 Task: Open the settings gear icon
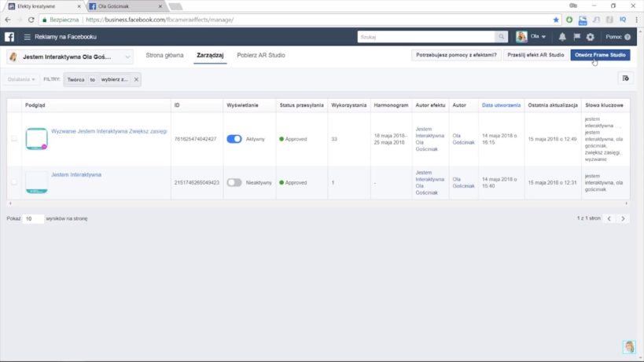[591, 37]
